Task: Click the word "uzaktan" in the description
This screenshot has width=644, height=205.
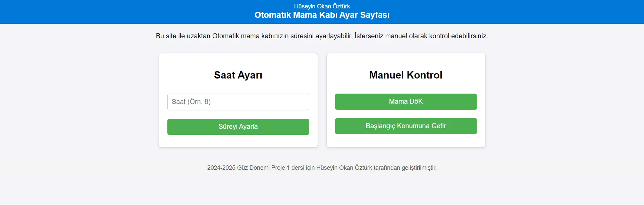Action: (198, 36)
